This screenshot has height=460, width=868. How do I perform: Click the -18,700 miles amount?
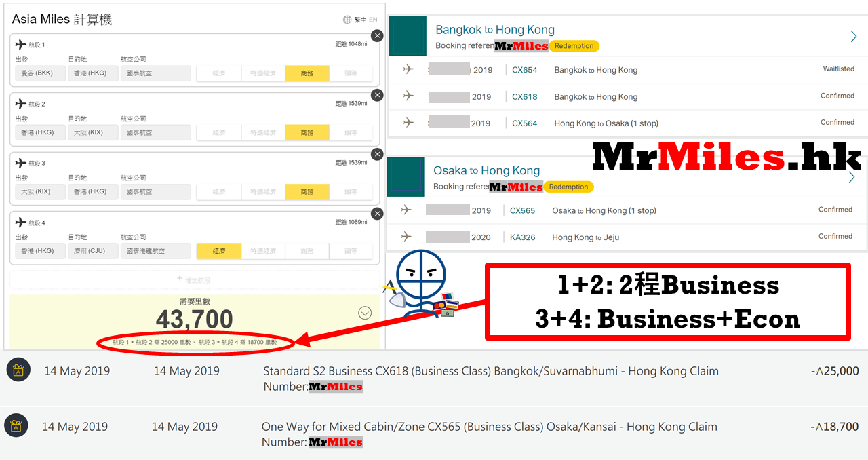point(835,427)
